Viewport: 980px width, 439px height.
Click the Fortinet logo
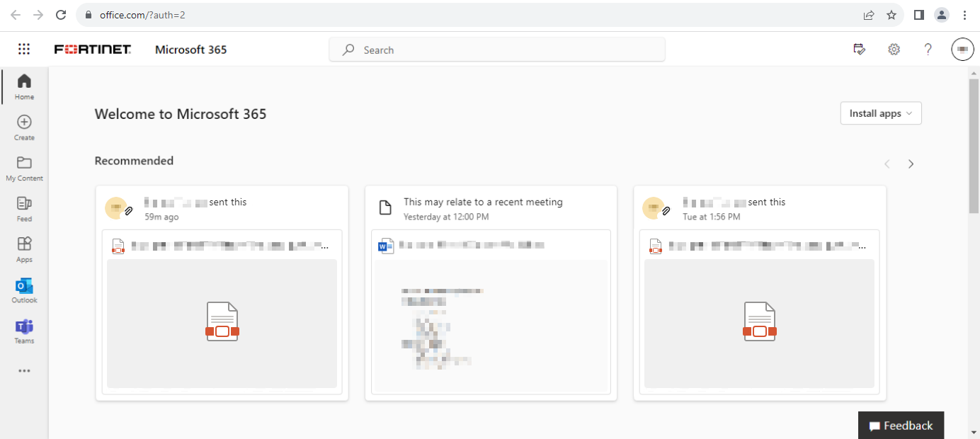[x=93, y=50]
